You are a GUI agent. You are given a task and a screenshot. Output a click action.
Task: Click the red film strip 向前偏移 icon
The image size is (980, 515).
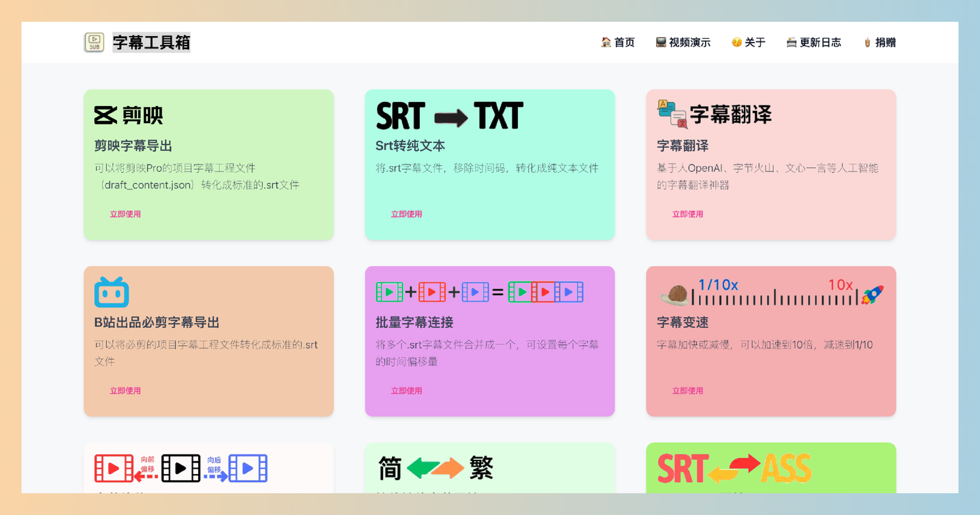pyautogui.click(x=114, y=469)
